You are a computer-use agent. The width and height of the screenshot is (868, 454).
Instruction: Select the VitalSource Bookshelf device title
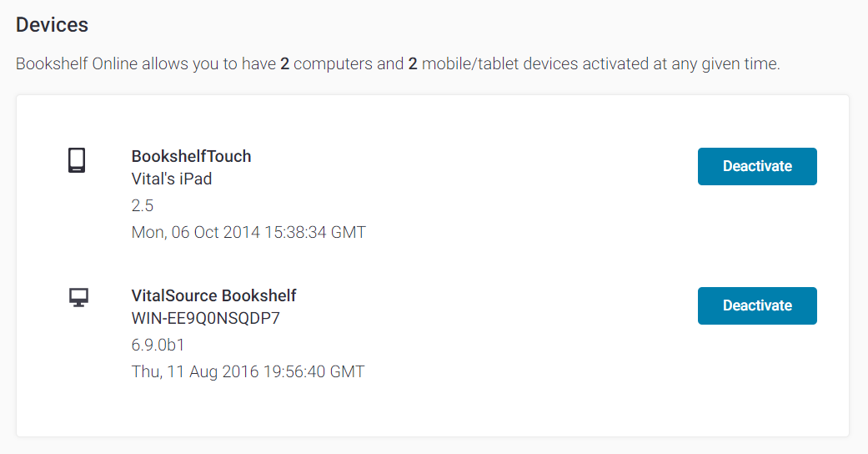tap(213, 295)
